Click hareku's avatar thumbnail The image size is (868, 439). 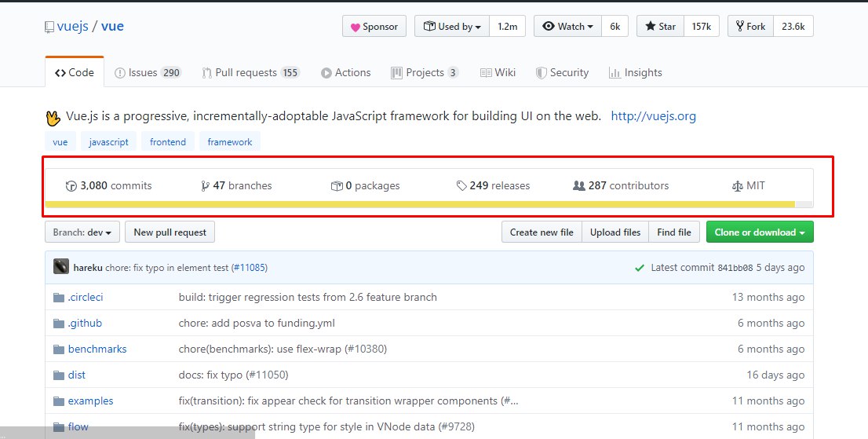coord(61,266)
